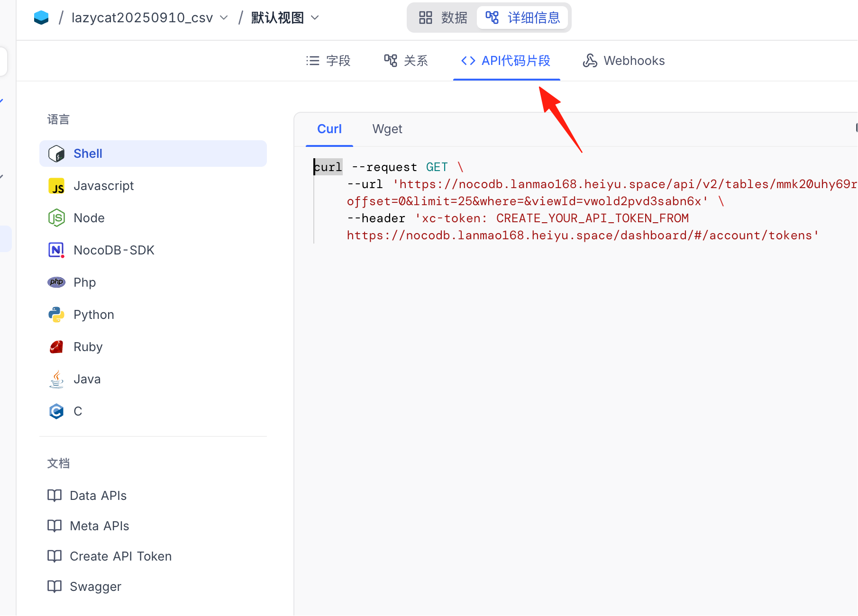Screen dimensions: 858x616
Task: Click the C language hexagon icon
Action: point(56,411)
